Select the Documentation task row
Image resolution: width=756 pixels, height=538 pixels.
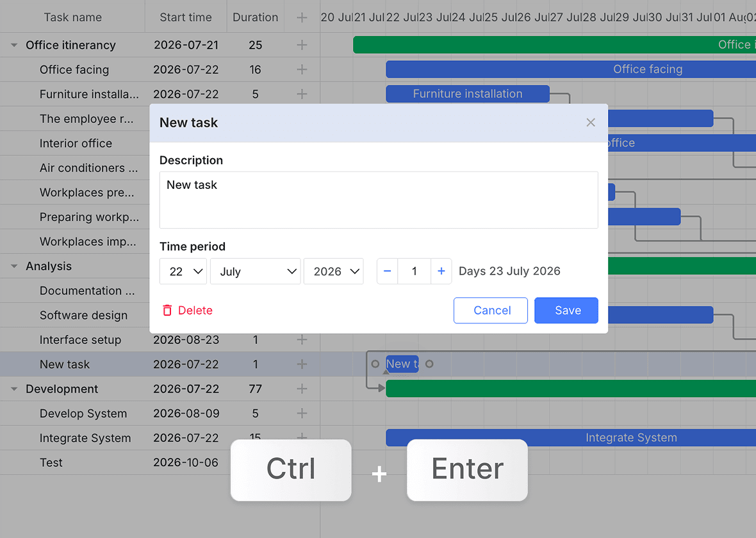pos(75,291)
